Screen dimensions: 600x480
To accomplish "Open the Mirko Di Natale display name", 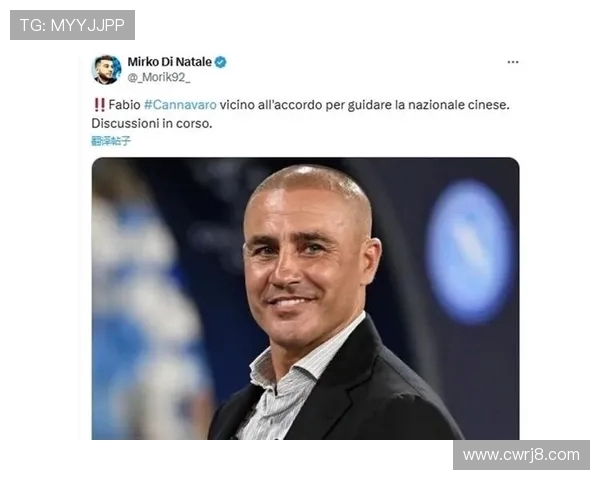I will coord(170,62).
